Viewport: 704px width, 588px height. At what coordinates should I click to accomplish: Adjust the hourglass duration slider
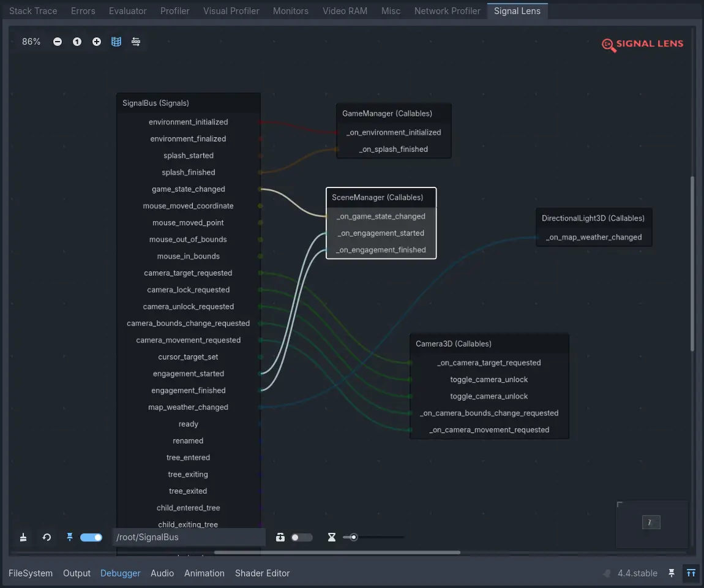coord(373,537)
